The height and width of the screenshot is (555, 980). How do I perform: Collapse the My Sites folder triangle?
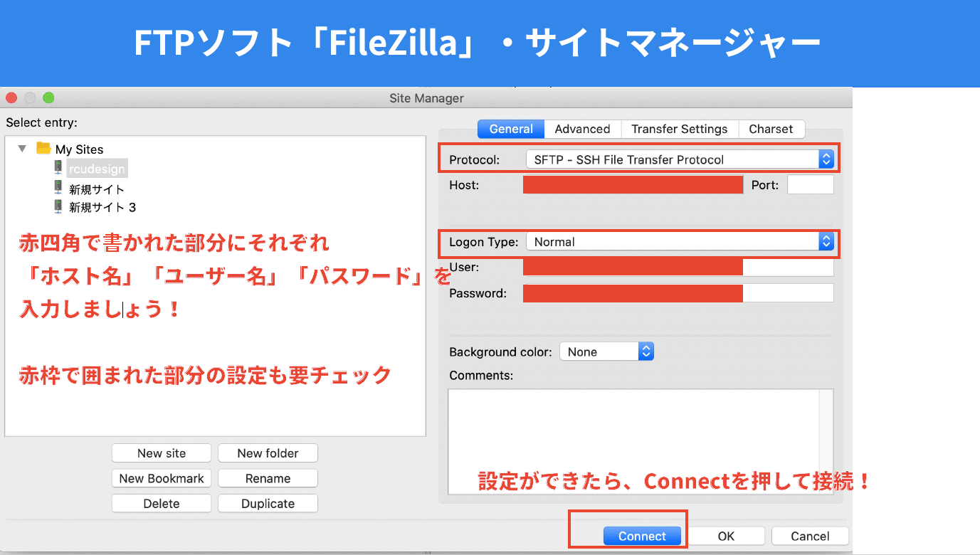(22, 149)
